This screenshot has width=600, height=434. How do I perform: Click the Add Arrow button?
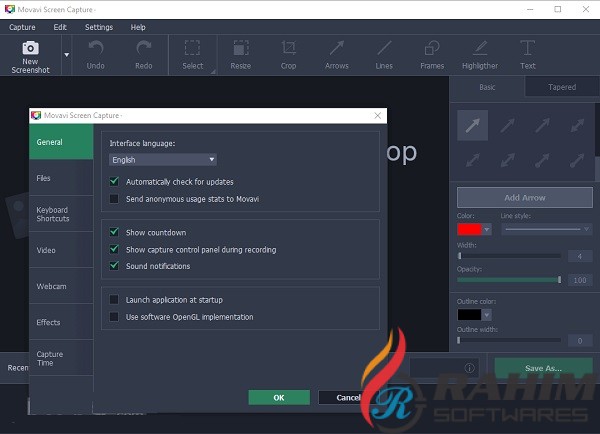(x=525, y=197)
